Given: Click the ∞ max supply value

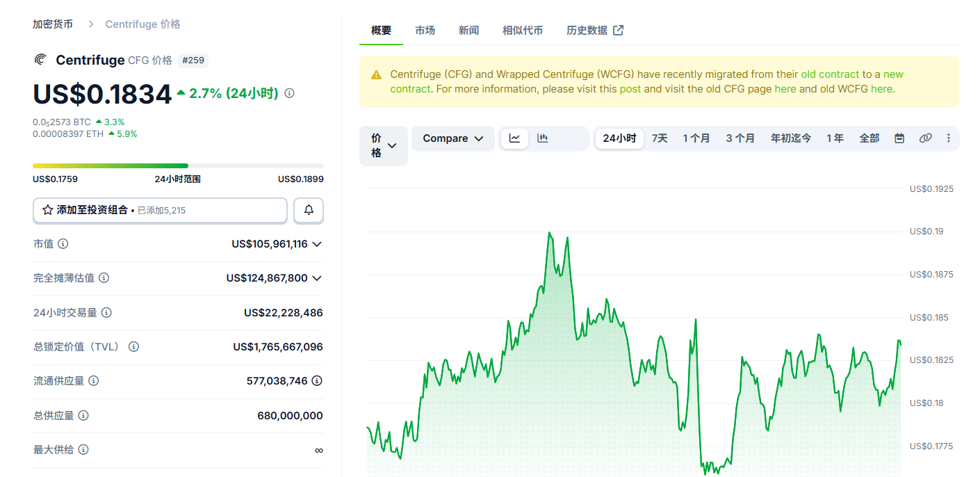Looking at the screenshot, I should [318, 450].
